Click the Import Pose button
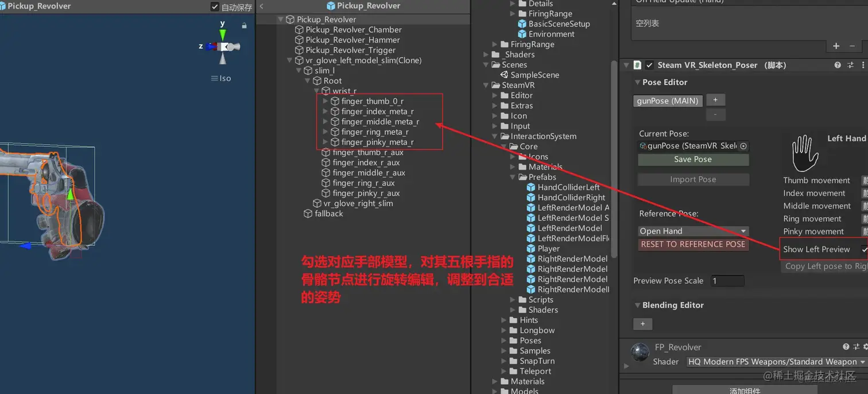868x394 pixels. coord(693,180)
